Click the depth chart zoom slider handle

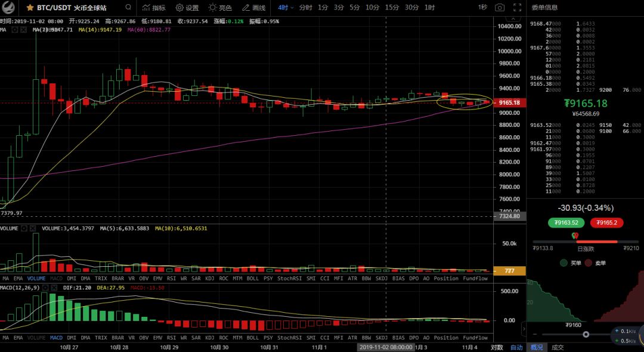point(586,334)
